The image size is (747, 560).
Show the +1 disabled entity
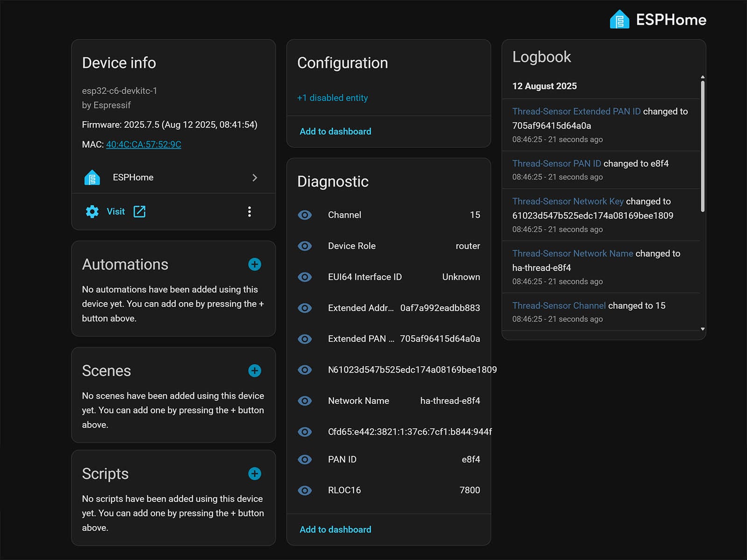pyautogui.click(x=332, y=98)
